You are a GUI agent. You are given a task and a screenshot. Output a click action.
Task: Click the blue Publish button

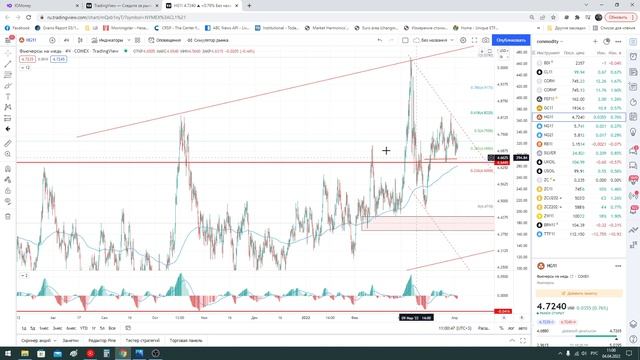[x=511, y=40]
